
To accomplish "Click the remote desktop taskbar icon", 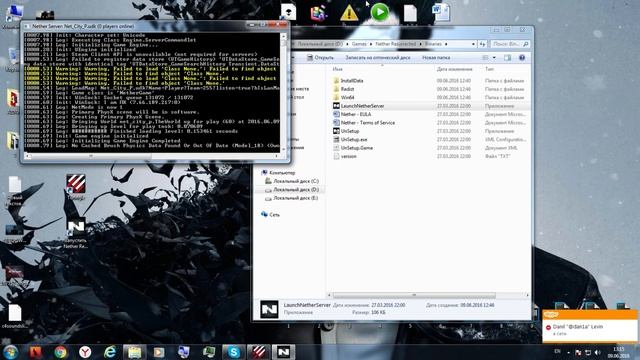I will pyautogui.click(x=184, y=352).
